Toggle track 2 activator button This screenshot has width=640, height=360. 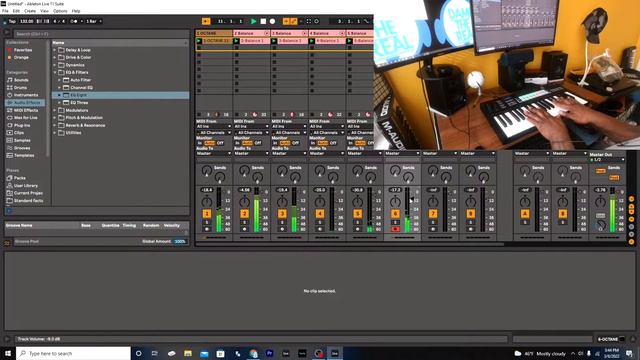pyautogui.click(x=244, y=213)
